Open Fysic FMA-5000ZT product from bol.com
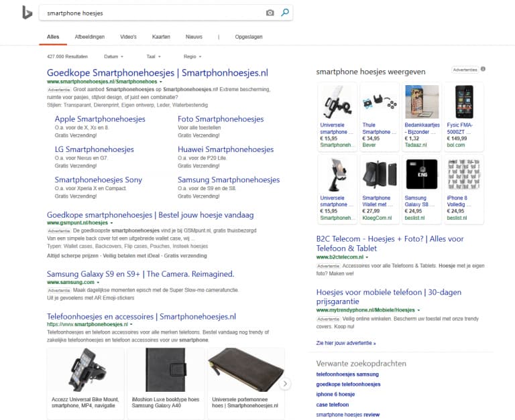The image size is (515, 420). [x=464, y=117]
